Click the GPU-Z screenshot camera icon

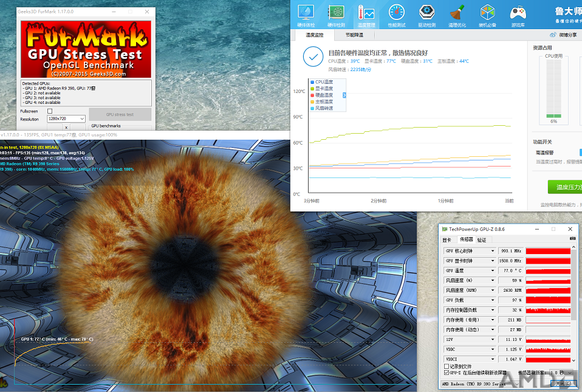(572, 238)
